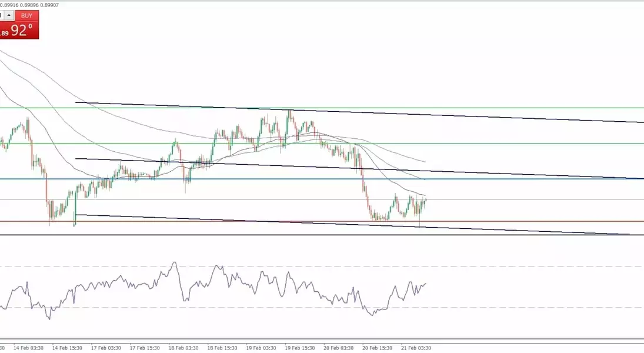Image resolution: width=644 pixels, height=353 pixels.
Task: Select the blue horizontal level line
Action: point(529,179)
